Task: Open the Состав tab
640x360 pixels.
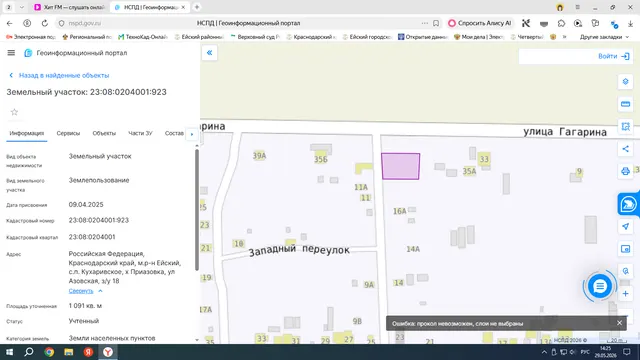Action: pyautogui.click(x=174, y=133)
